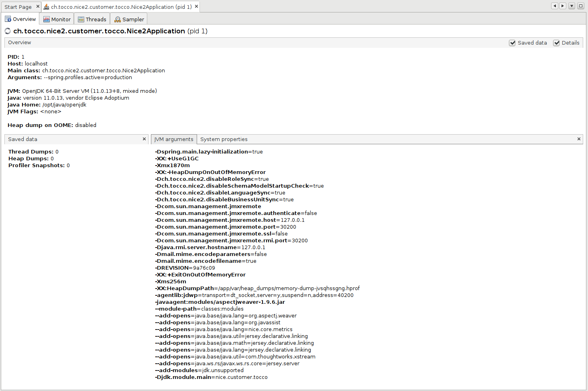The image size is (588, 391).
Task: Click the add-opens org.javassist line
Action: point(218,322)
